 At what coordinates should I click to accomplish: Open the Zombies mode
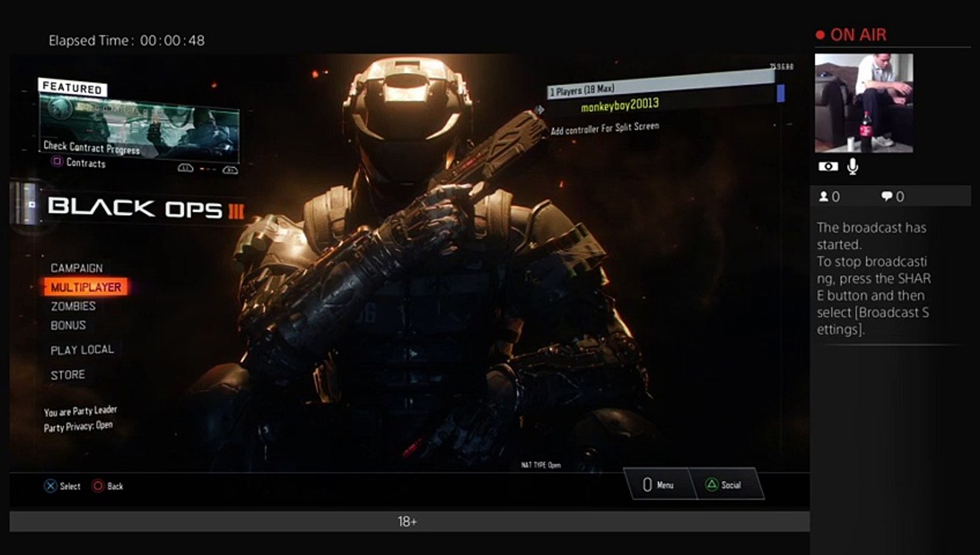tap(73, 306)
